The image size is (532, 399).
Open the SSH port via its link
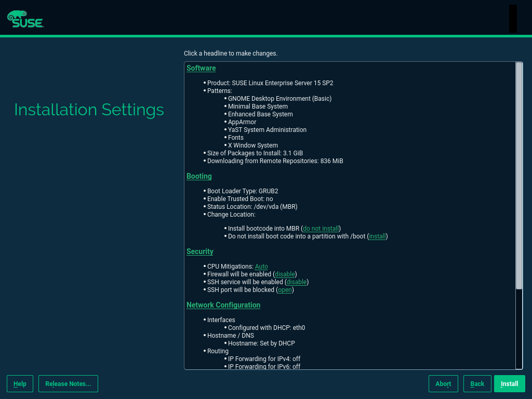click(285, 290)
